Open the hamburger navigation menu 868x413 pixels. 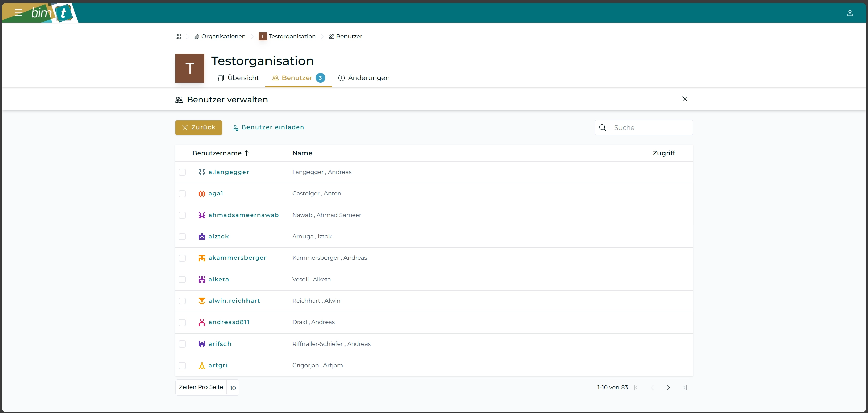pyautogui.click(x=18, y=13)
